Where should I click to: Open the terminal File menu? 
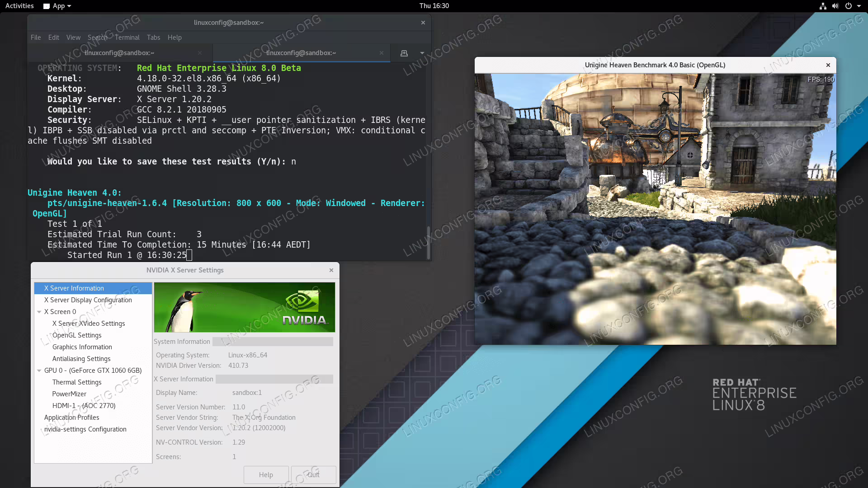click(x=36, y=38)
